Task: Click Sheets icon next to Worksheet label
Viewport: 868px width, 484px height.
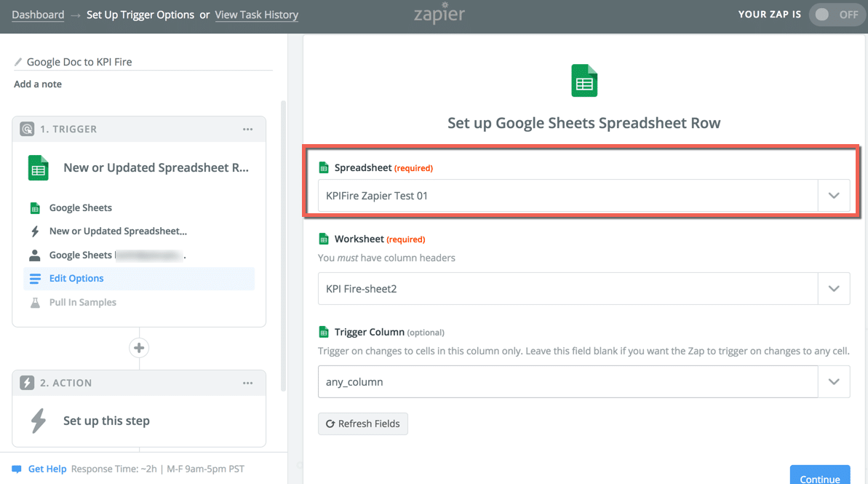Action: coord(324,239)
